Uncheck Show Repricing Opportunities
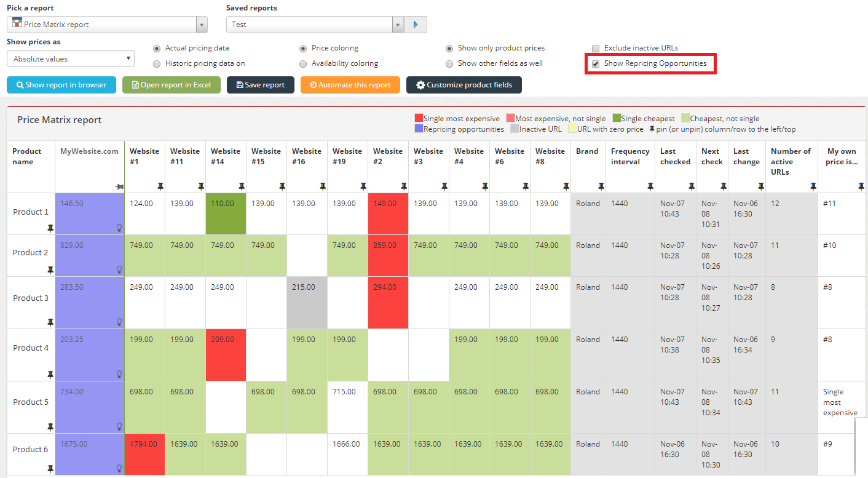 tap(596, 64)
